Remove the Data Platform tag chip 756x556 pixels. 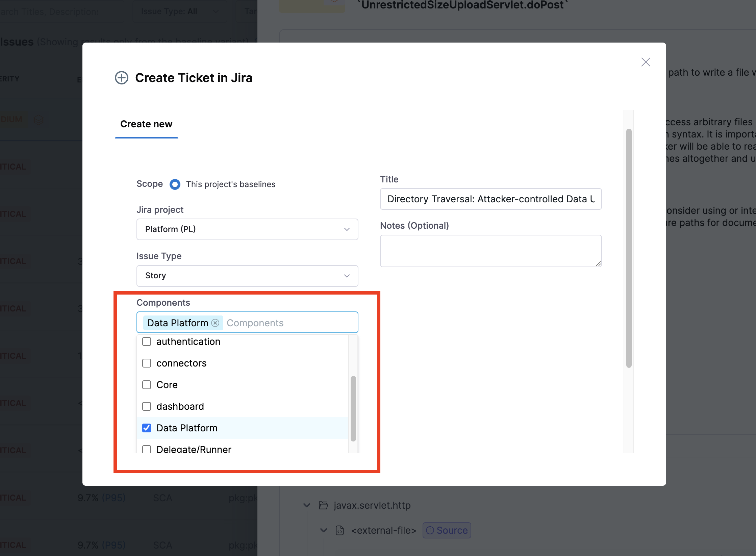(215, 323)
